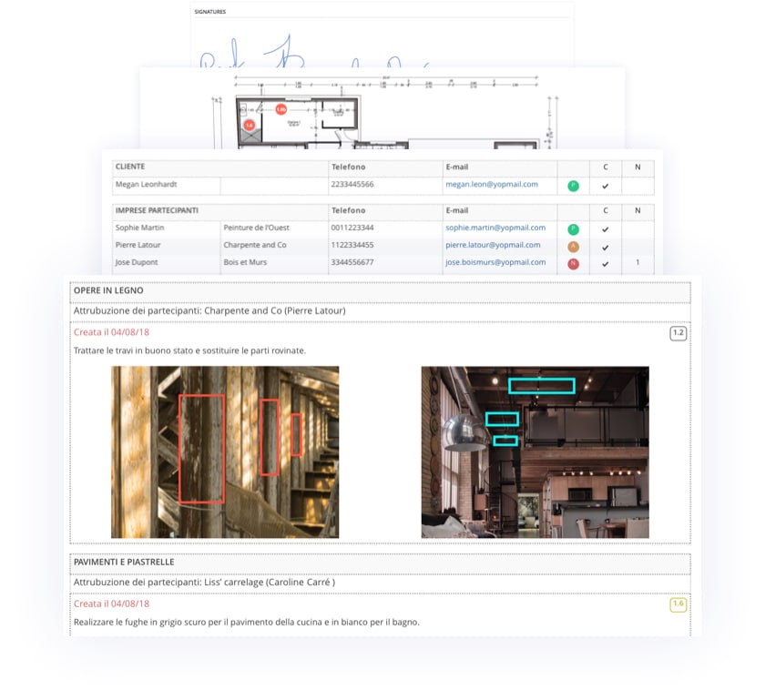This screenshot has height=700, width=765.
Task: Click red status badge for Jose Dupont
Action: click(573, 264)
